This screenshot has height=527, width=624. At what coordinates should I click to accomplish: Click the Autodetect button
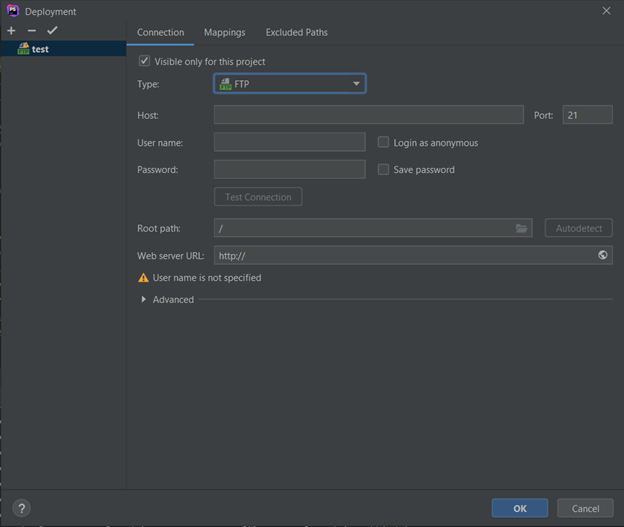coord(579,228)
